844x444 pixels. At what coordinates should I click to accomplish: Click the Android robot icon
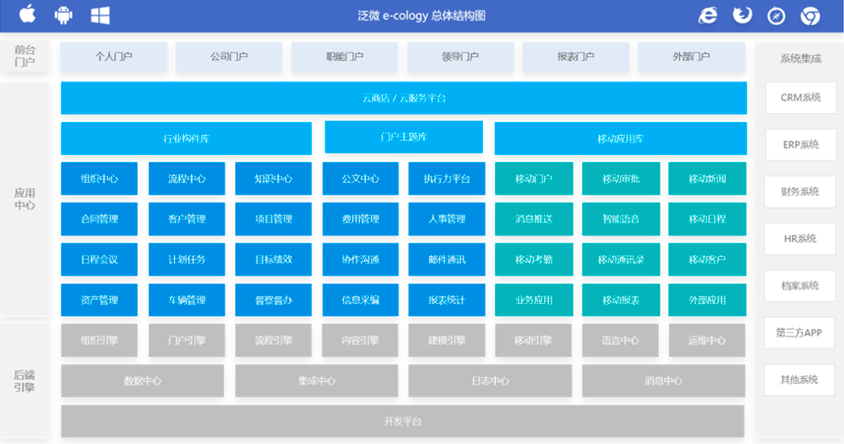pos(64,15)
